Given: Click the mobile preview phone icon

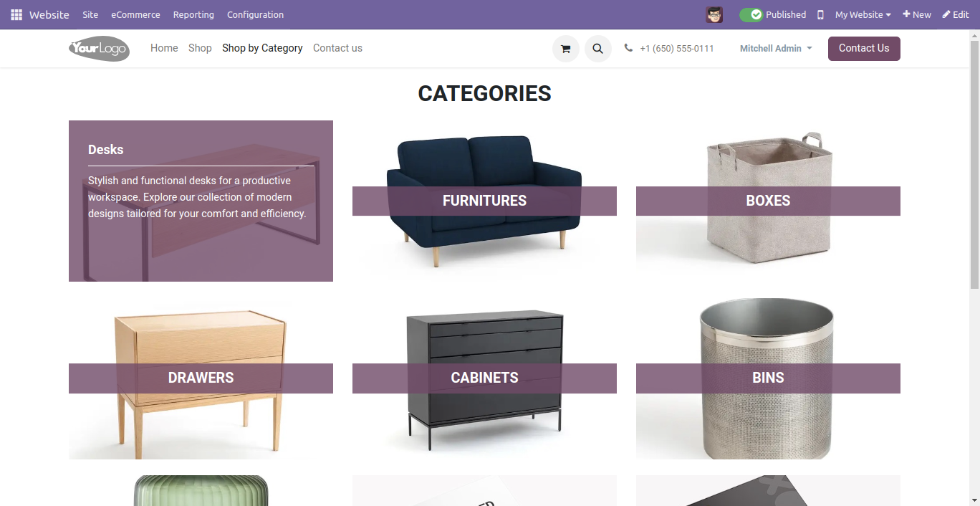Looking at the screenshot, I should (820, 14).
